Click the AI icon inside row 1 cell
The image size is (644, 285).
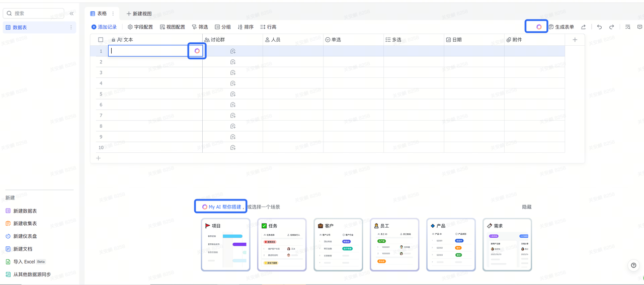[x=197, y=51]
